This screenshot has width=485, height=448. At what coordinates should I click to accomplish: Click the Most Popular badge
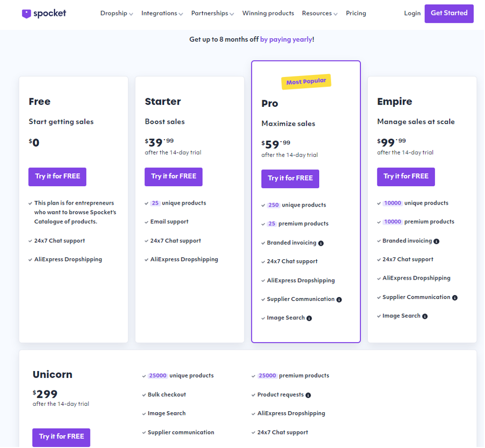(306, 82)
